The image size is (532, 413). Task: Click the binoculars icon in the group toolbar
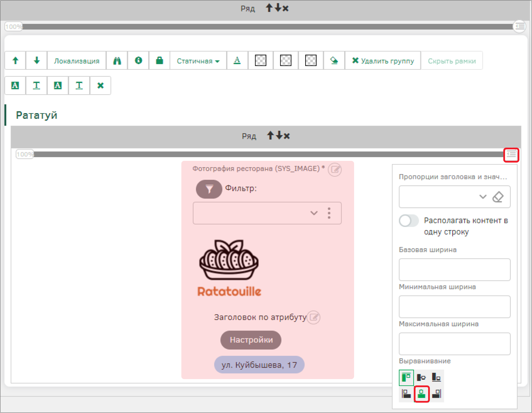117,61
